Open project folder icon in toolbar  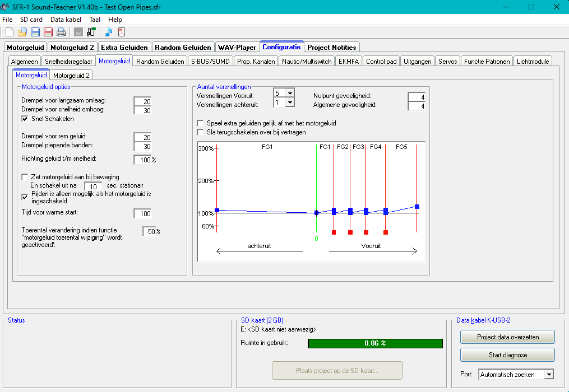pyautogui.click(x=22, y=32)
